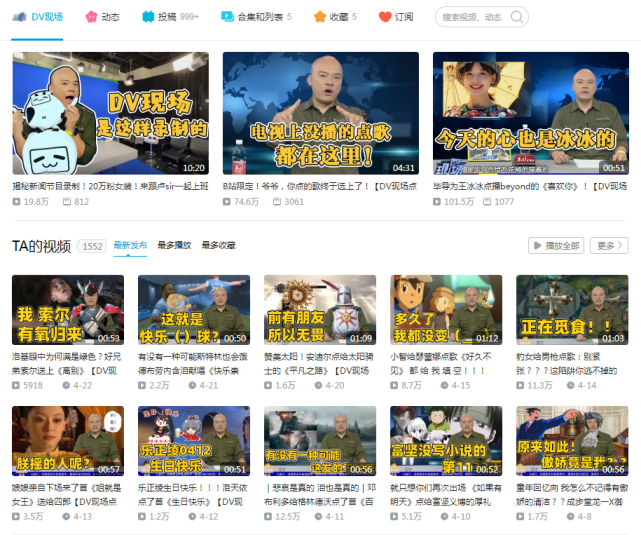Click play count icon beside 2.2万
The height and width of the screenshot is (535, 641).
tap(142, 385)
